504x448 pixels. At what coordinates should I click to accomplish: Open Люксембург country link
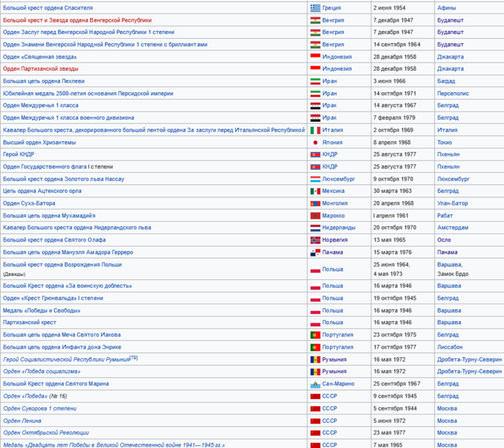[x=338, y=179]
